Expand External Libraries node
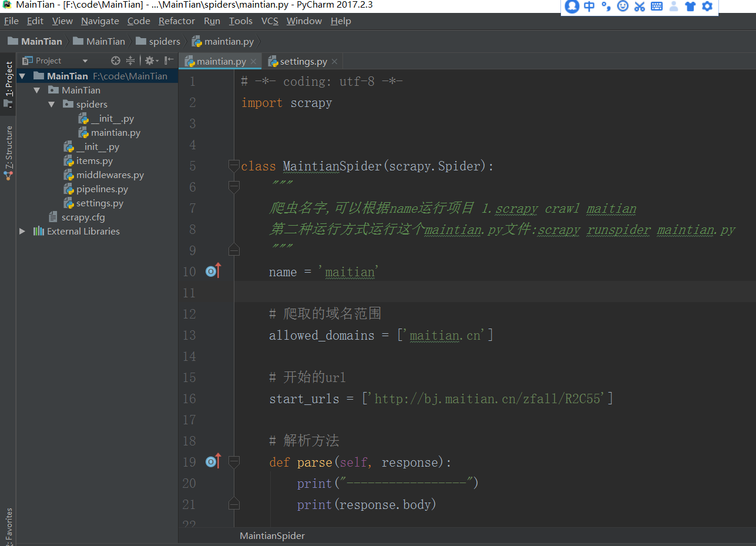The image size is (756, 546). 22,232
